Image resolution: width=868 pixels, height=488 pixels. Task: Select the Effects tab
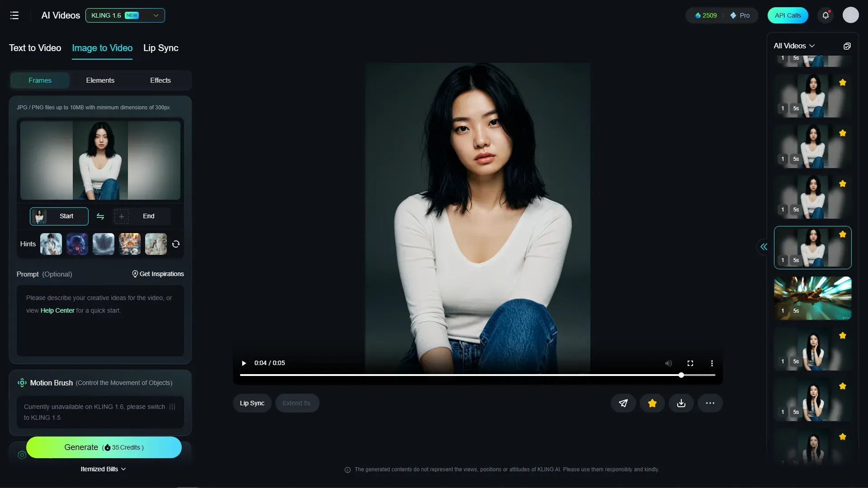click(160, 80)
